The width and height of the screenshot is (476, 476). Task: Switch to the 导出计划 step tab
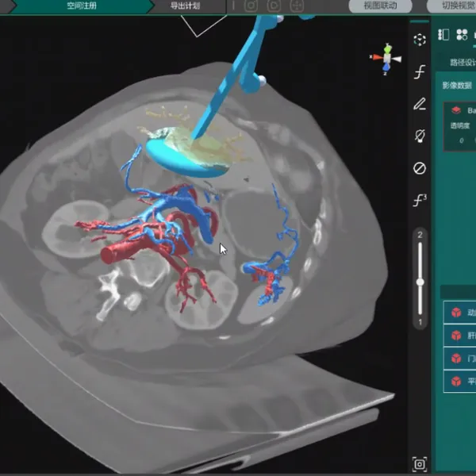click(x=185, y=6)
